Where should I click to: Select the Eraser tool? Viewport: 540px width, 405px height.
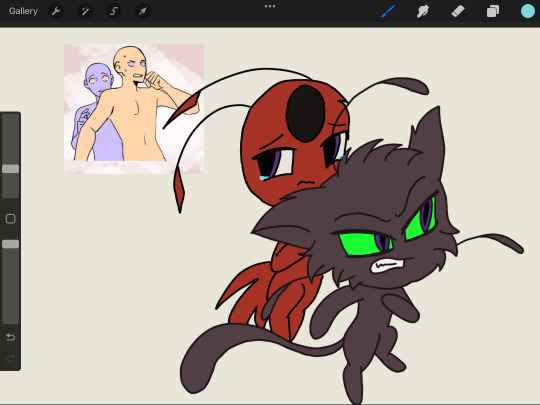[458, 11]
